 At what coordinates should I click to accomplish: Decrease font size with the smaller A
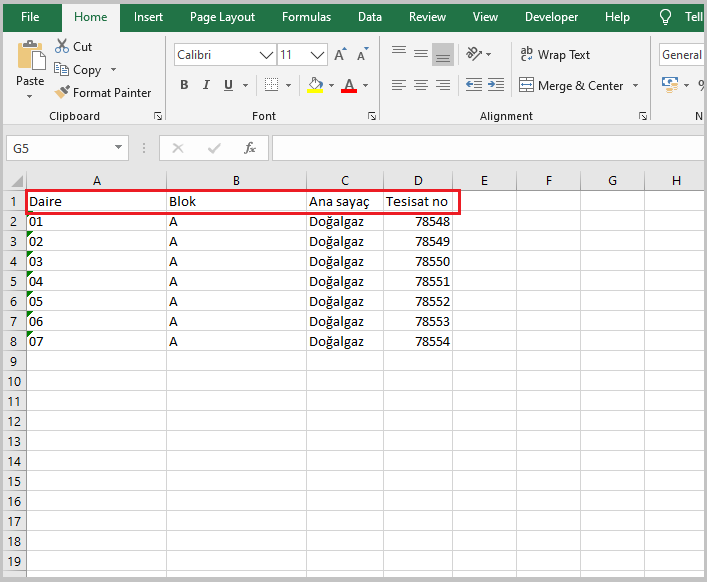coord(363,55)
